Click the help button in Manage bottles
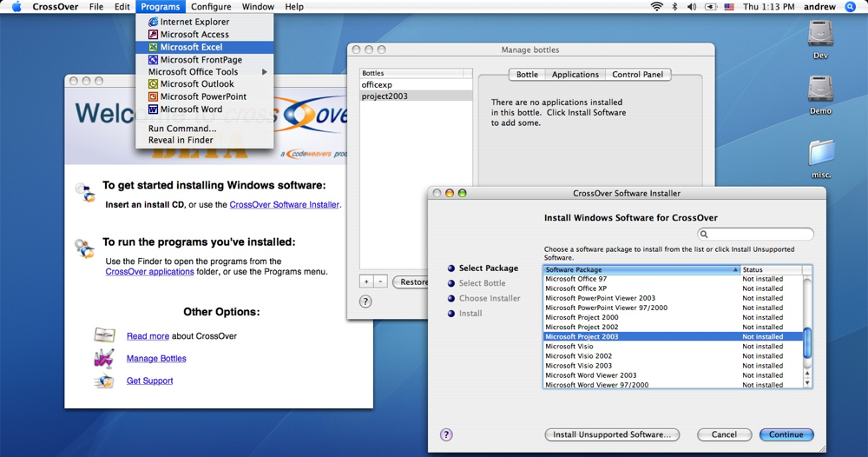The image size is (868, 457). pos(365,301)
